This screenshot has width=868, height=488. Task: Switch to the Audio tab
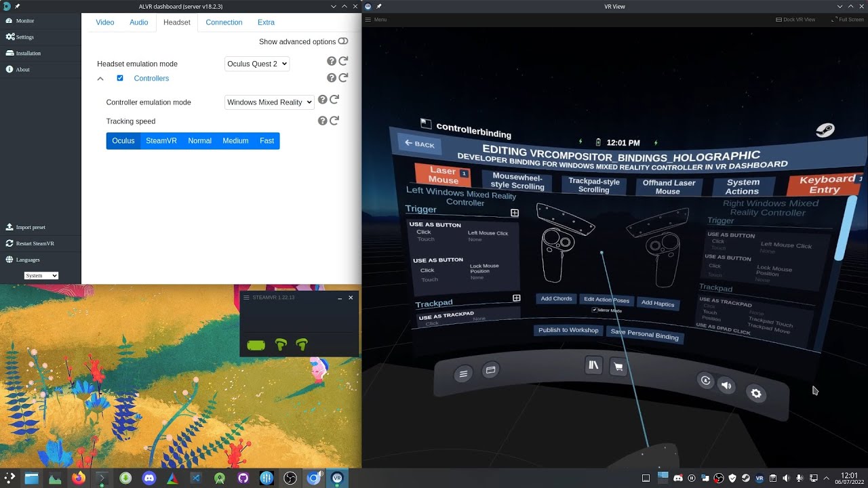[x=139, y=22]
